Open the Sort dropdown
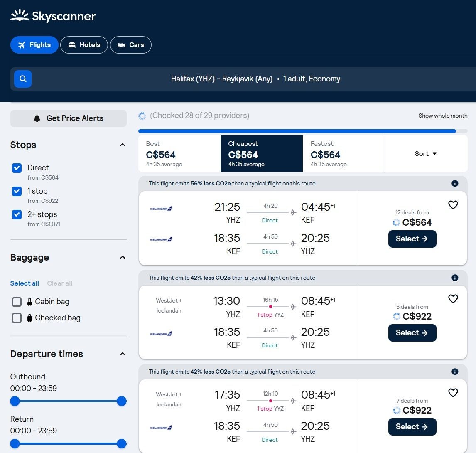The width and height of the screenshot is (476, 453). click(426, 154)
